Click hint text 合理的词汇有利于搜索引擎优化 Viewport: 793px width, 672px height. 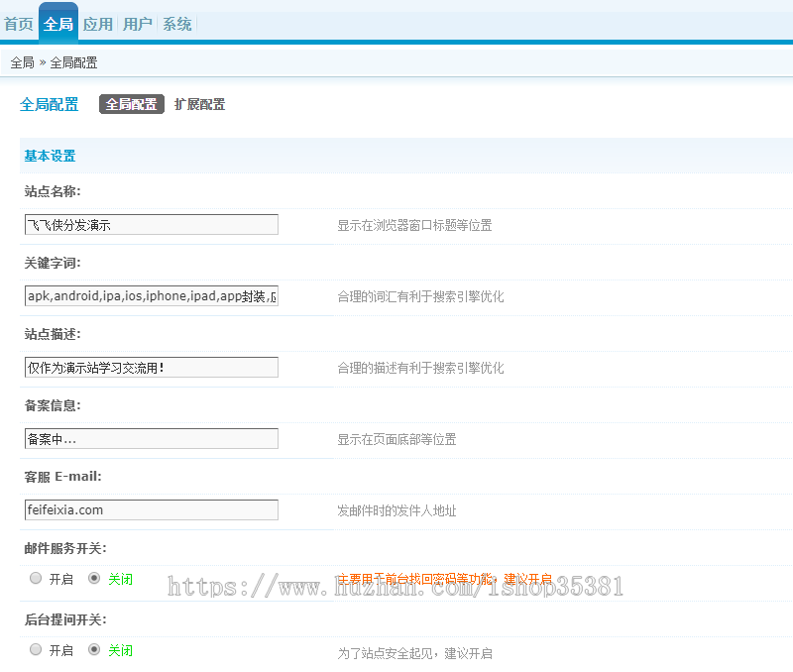click(420, 296)
